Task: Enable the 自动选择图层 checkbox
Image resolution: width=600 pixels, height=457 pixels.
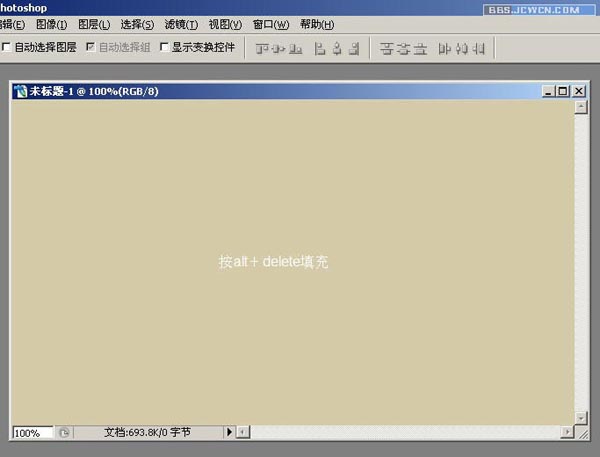Action: (x=7, y=47)
